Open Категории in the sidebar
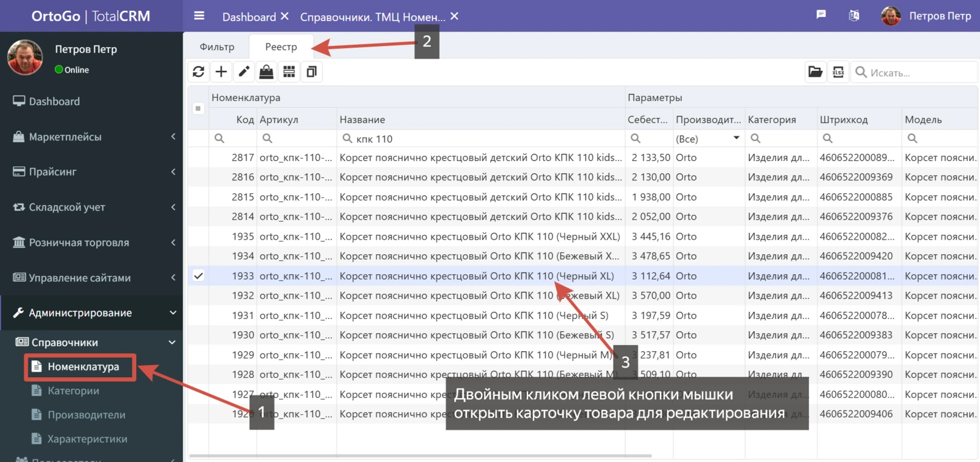The height and width of the screenshot is (462, 980). point(73,391)
